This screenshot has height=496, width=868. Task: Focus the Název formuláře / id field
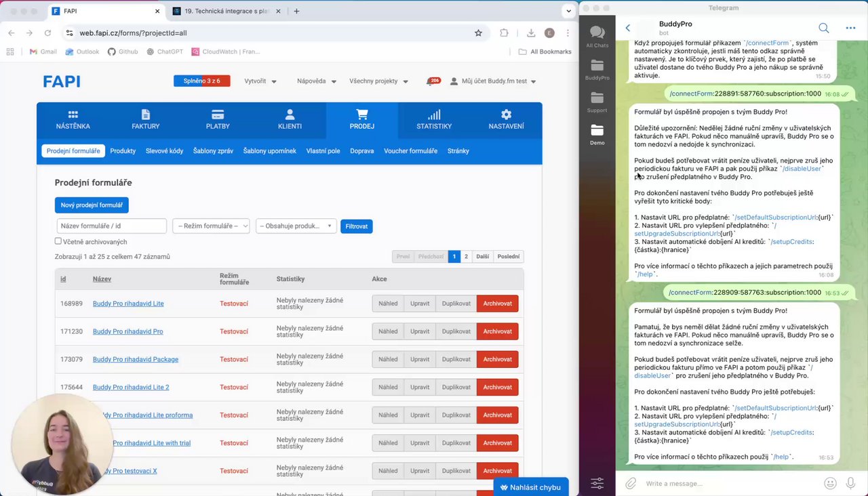112,226
